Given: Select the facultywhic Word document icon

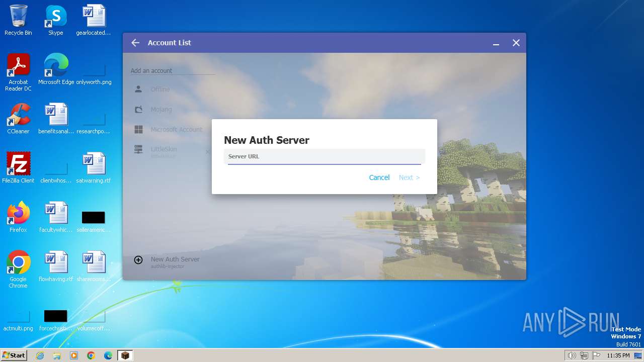Looking at the screenshot, I should click(x=56, y=217).
